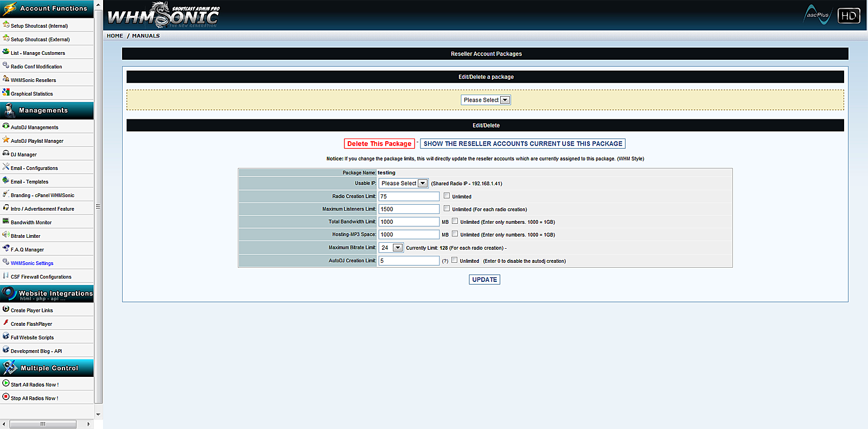Click the Create FlashPlayer icon

point(6,323)
